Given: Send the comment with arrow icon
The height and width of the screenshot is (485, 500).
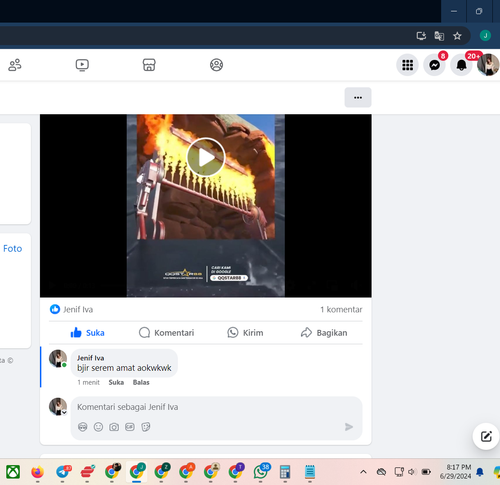Looking at the screenshot, I should pyautogui.click(x=349, y=427).
